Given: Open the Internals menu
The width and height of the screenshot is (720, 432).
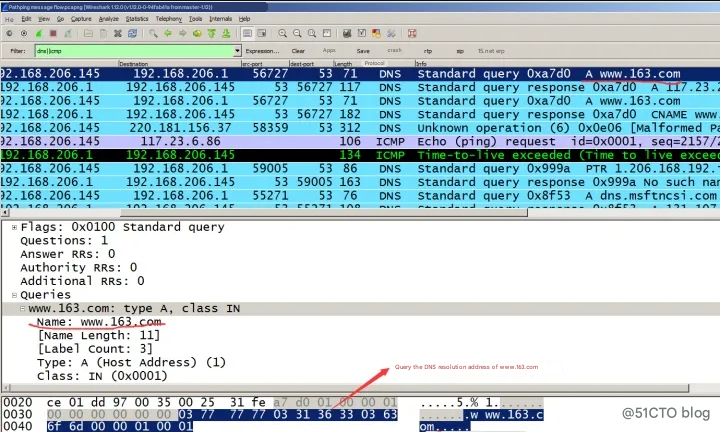Looking at the screenshot, I should (220, 19).
